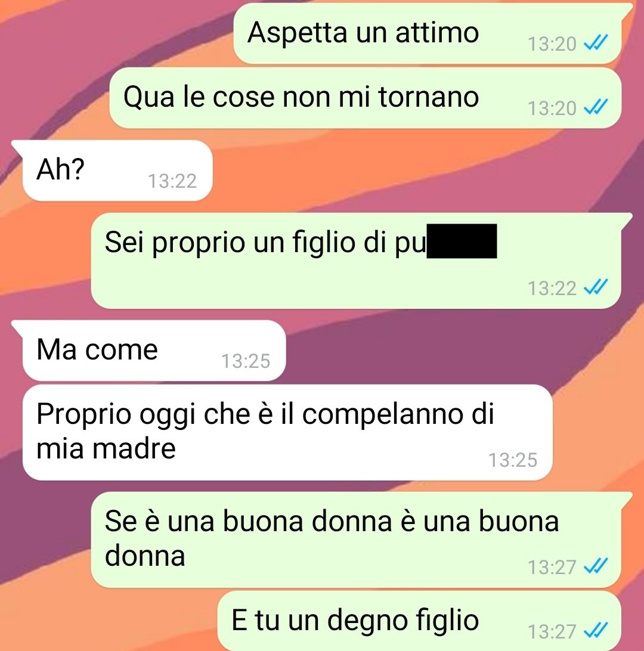The height and width of the screenshot is (651, 644).
Task: Select the 'Sei proprio un figlio di' message
Action: point(361,261)
